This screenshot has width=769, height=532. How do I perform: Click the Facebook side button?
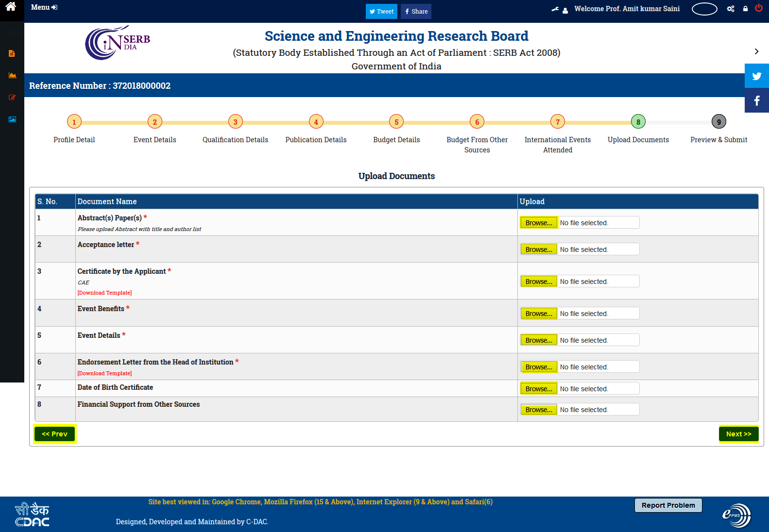[x=757, y=100]
